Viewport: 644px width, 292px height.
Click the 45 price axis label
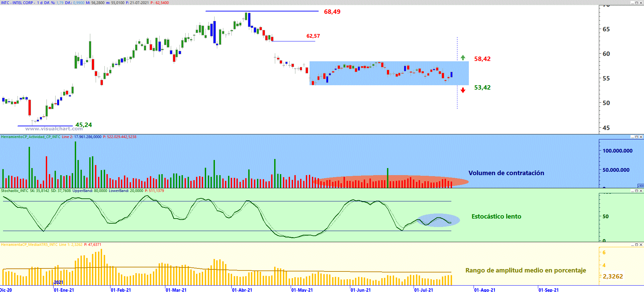click(x=606, y=128)
